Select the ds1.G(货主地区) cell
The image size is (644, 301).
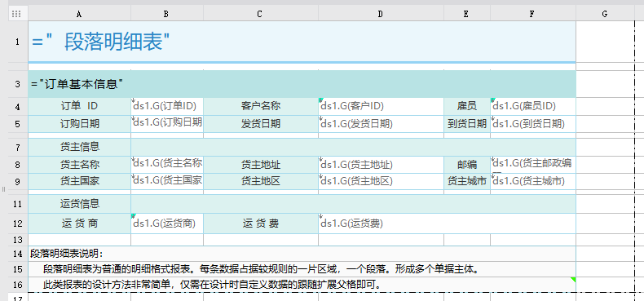[x=381, y=181]
